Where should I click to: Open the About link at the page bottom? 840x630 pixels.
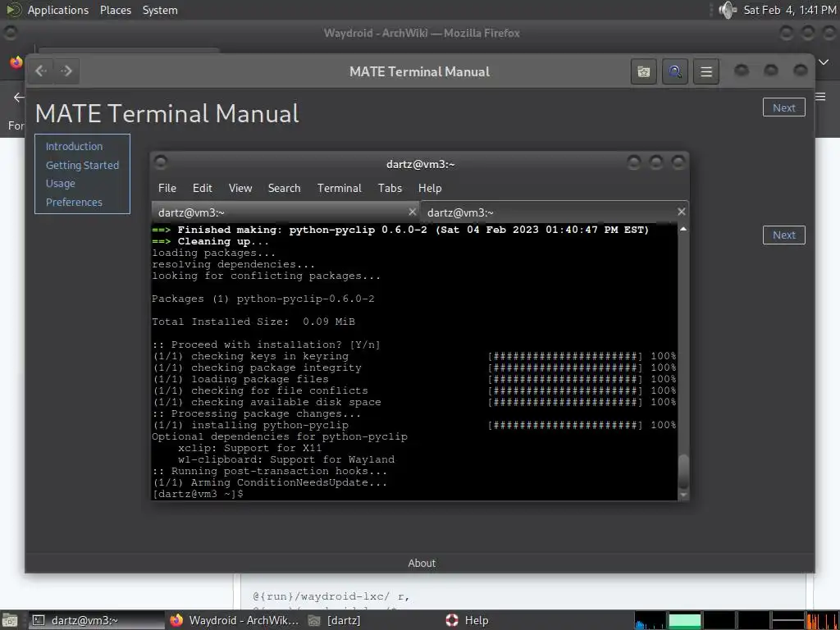tap(422, 563)
